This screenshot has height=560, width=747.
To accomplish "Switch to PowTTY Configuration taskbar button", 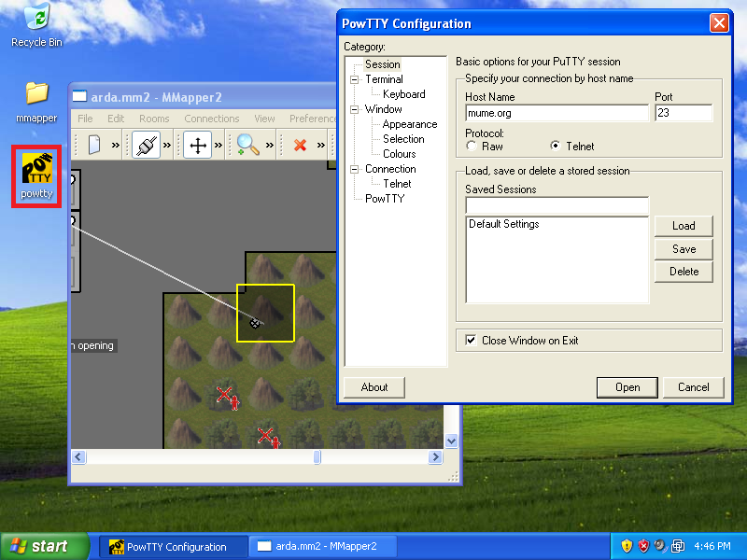I will coord(174,546).
